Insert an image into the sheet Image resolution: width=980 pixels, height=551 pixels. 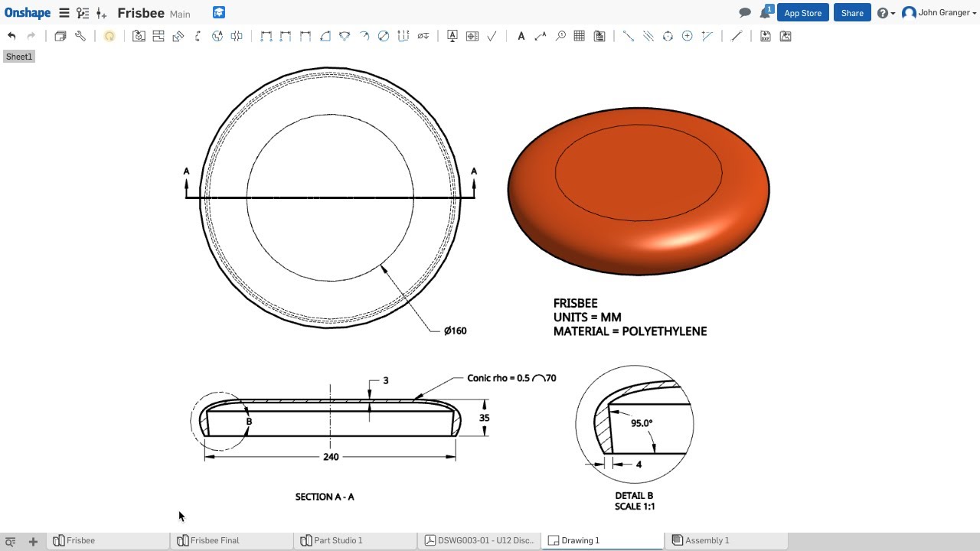click(786, 35)
